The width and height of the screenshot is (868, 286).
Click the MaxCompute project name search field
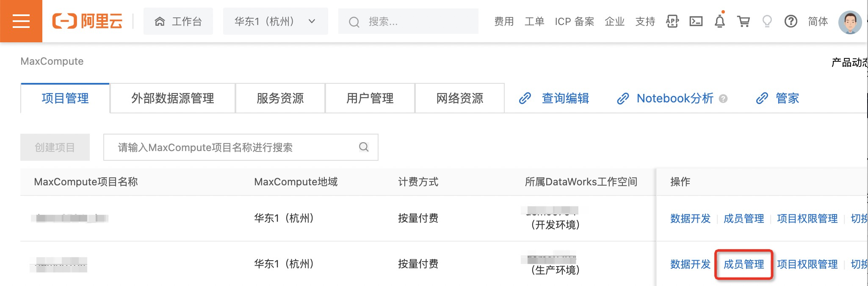pos(241,147)
